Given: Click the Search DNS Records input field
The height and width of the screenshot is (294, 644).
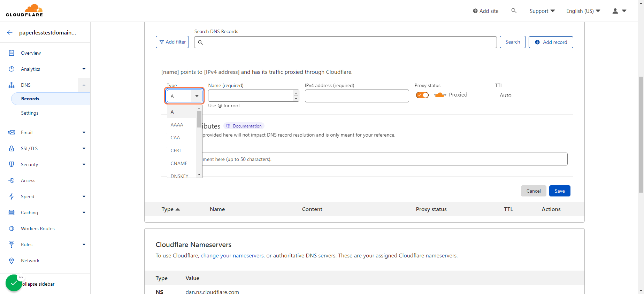Looking at the screenshot, I should point(345,42).
